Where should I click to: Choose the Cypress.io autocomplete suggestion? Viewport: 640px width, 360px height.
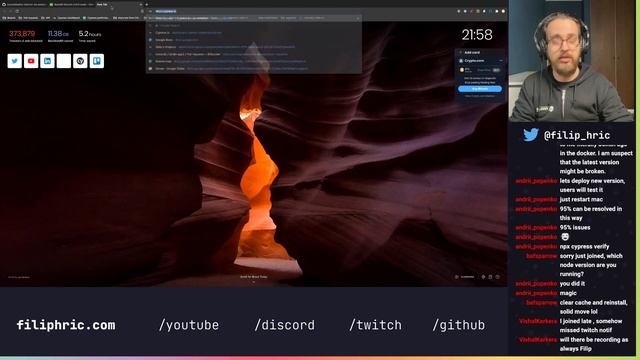click(x=253, y=33)
